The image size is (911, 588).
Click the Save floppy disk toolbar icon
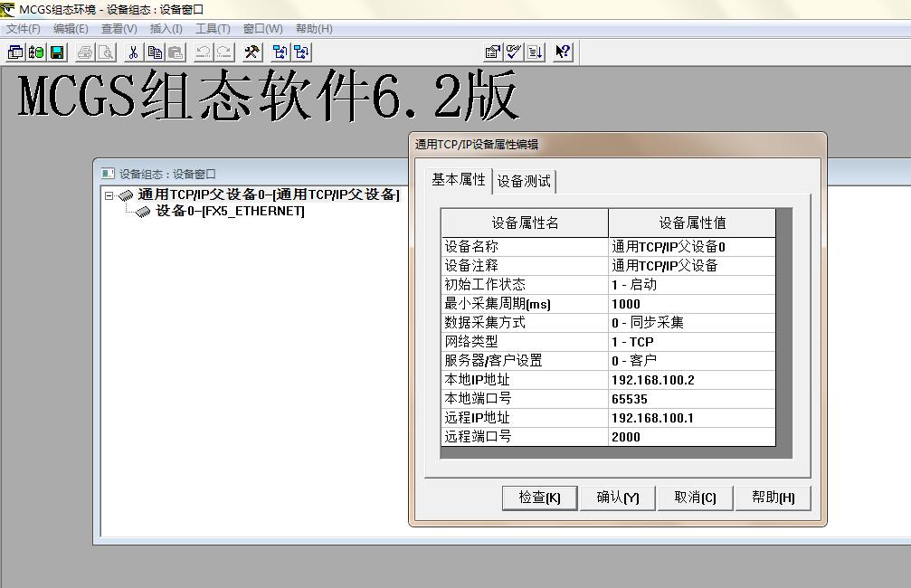pyautogui.click(x=57, y=52)
